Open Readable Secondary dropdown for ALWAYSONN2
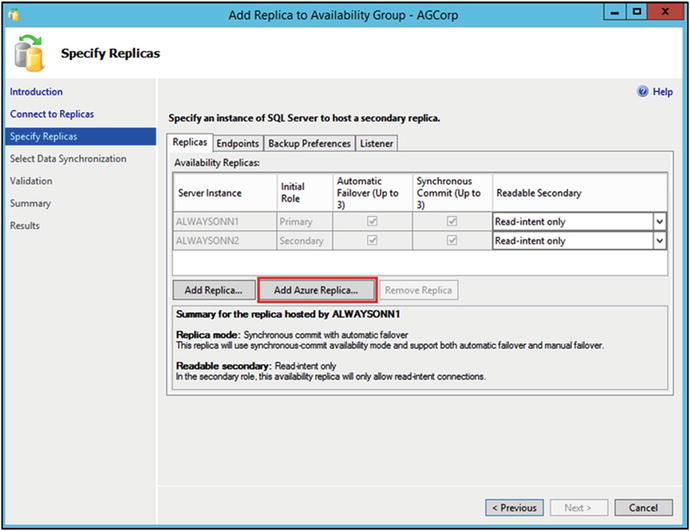 659,241
